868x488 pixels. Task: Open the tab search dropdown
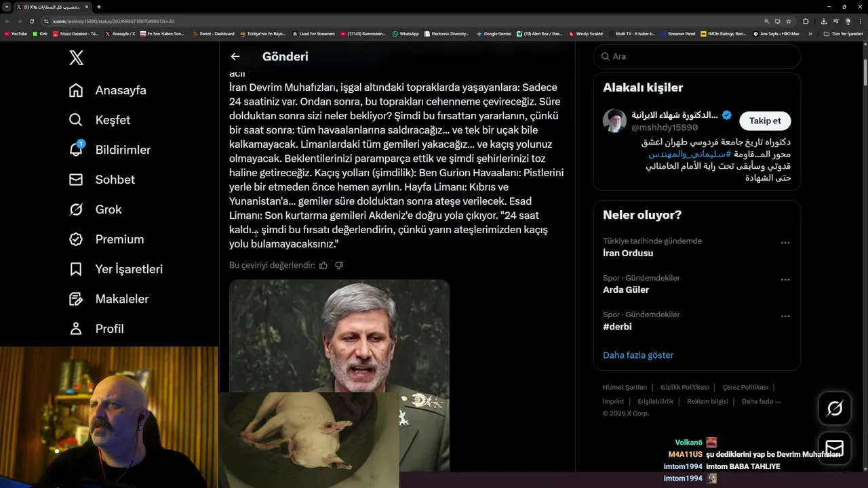(6, 7)
